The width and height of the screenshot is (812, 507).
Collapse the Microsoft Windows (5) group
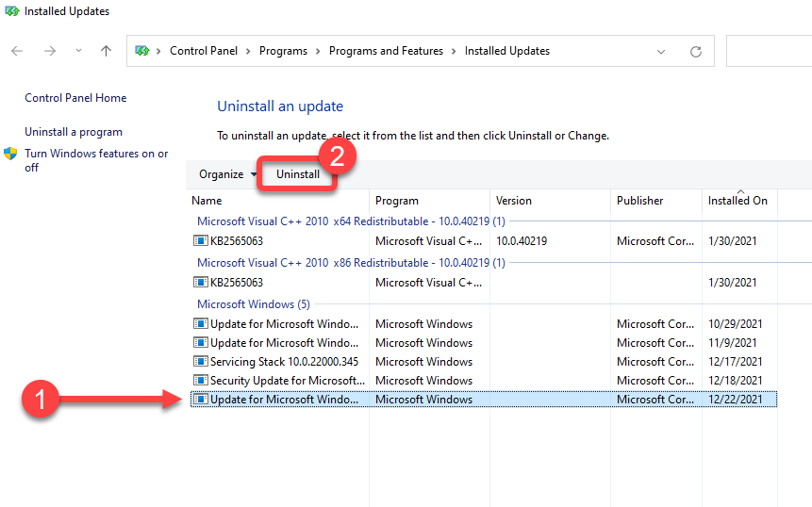(x=253, y=304)
